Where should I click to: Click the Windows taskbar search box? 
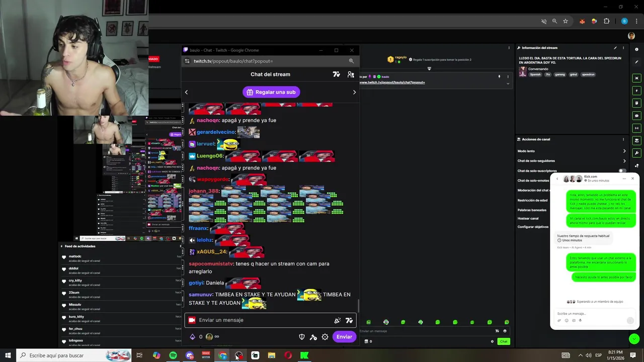[73, 355]
